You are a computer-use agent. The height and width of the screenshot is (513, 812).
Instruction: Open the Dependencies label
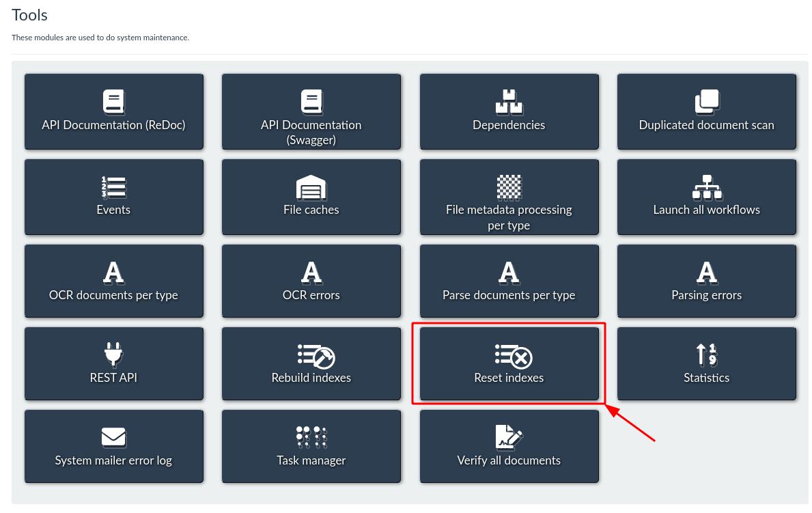pos(509,125)
